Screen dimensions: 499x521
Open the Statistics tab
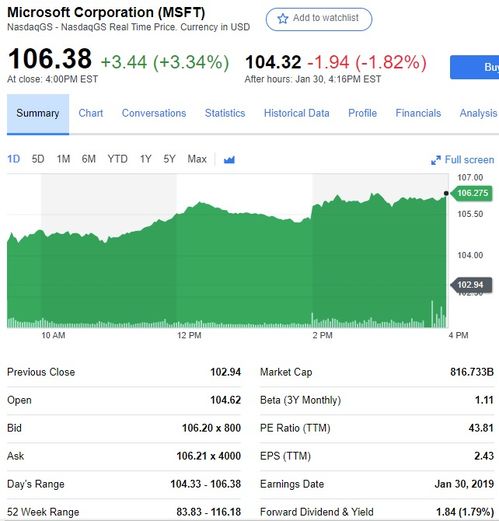tap(225, 113)
